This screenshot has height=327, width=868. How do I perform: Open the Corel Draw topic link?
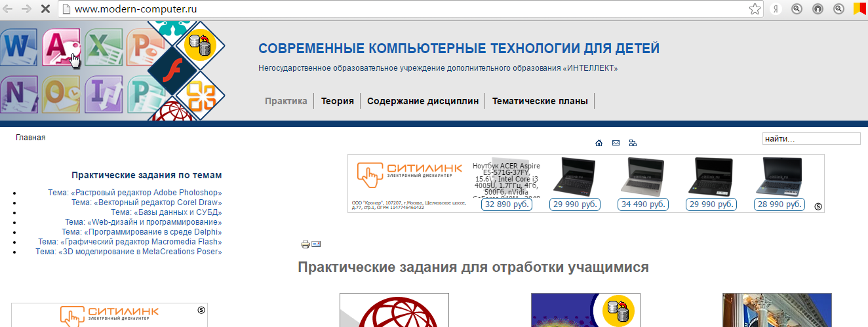tap(147, 202)
